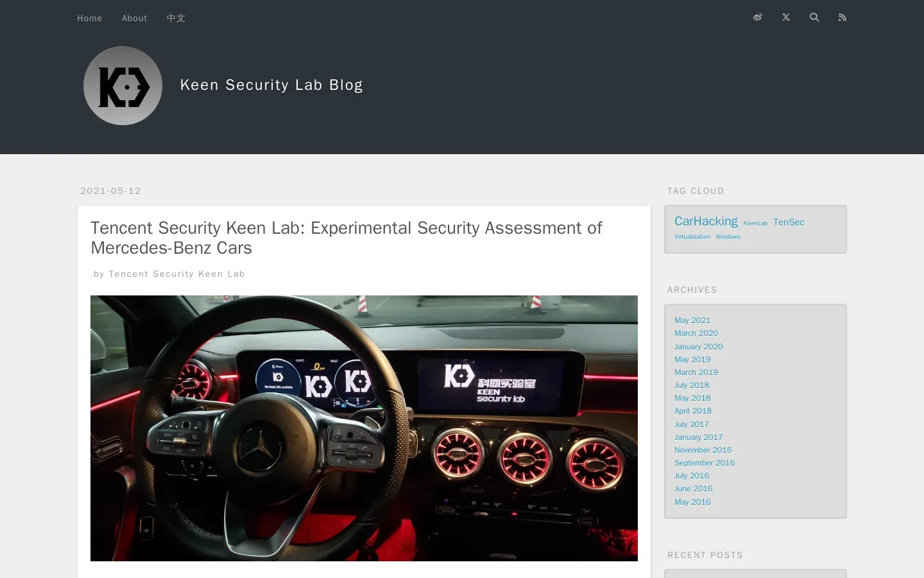Viewport: 924px width, 578px height.
Task: Open the Mercedes-Benz assessment article title
Action: 346,238
